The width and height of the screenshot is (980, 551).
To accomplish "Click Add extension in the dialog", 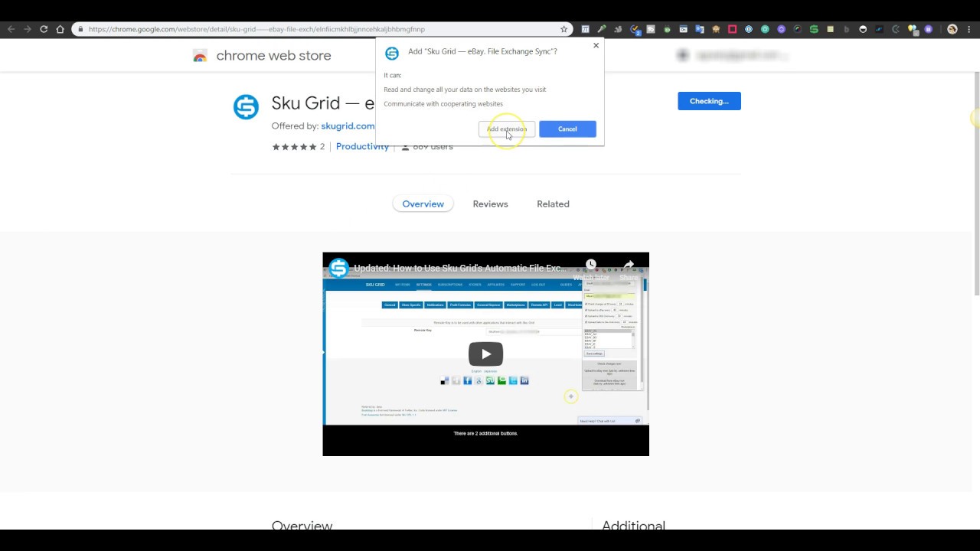I will pos(506,129).
